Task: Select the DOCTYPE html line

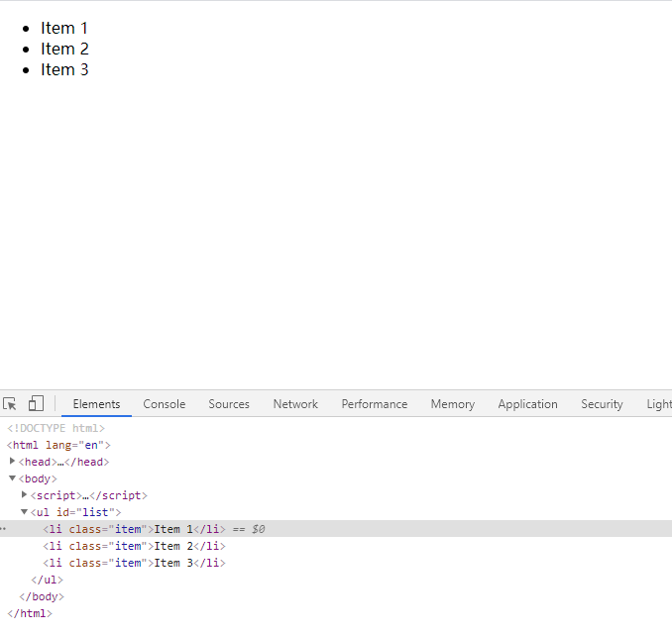Action: (56, 428)
